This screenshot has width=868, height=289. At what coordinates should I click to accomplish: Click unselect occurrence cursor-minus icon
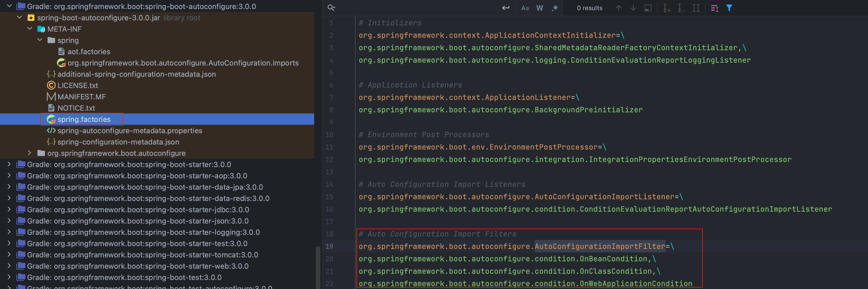click(681, 8)
